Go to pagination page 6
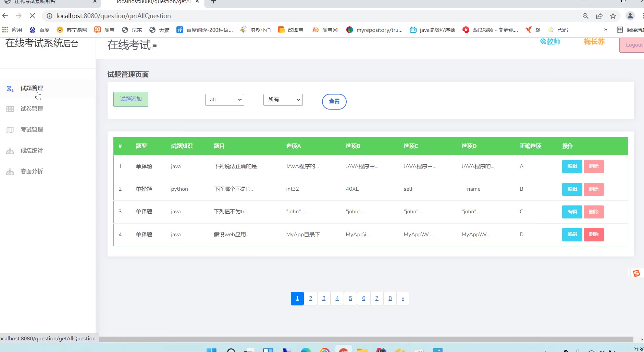Image resolution: width=644 pixels, height=352 pixels. [x=363, y=299]
